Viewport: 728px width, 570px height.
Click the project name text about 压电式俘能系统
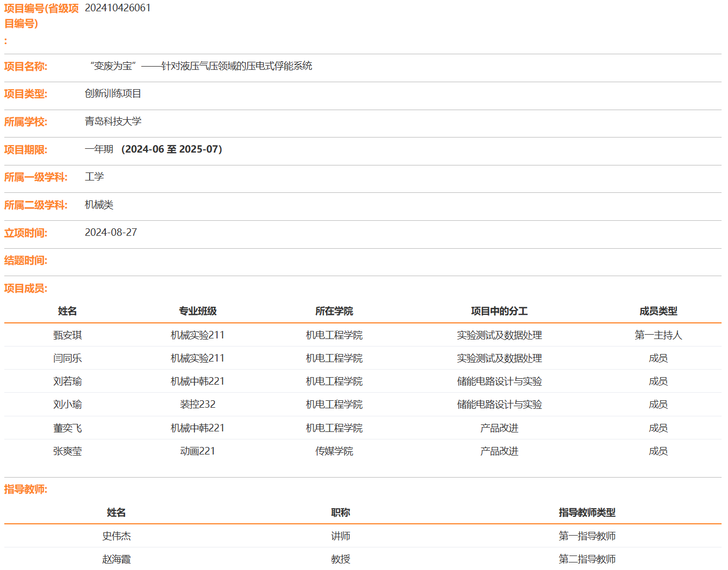coord(201,66)
